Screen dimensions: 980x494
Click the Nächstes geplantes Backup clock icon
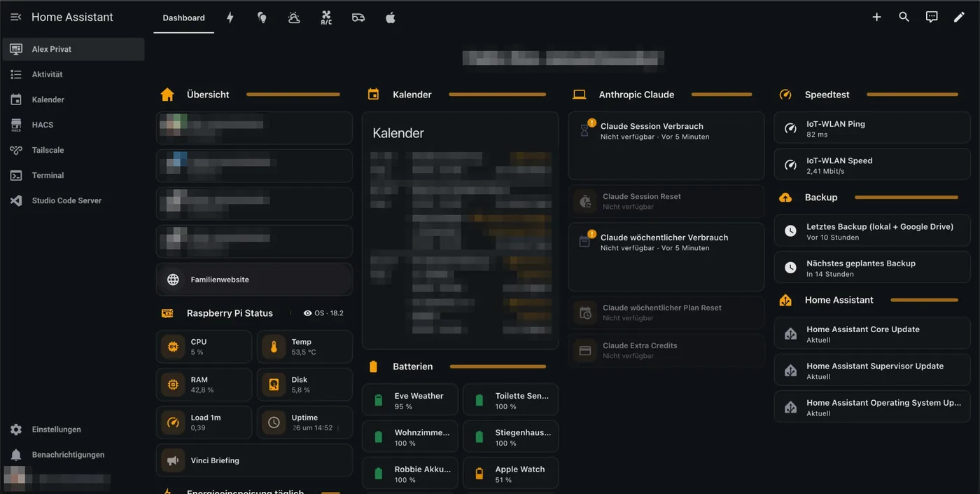[790, 268]
